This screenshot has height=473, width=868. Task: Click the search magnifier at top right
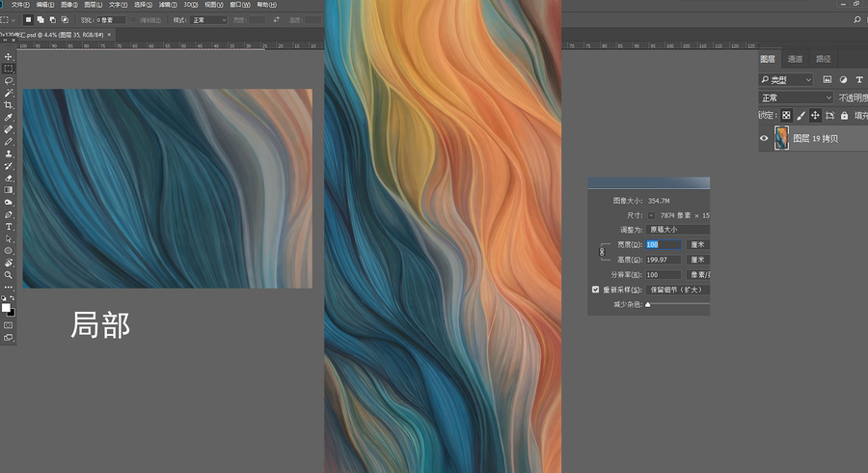(x=857, y=20)
